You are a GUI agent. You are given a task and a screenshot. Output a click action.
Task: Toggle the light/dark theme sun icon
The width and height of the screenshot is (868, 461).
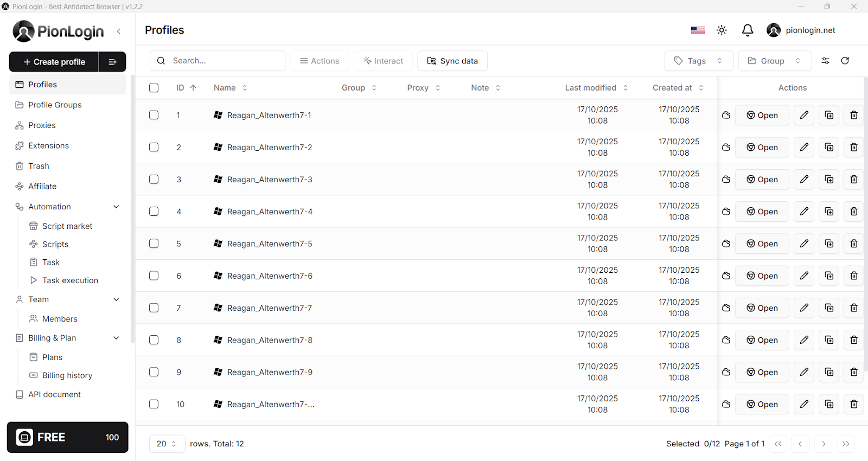[x=722, y=30]
